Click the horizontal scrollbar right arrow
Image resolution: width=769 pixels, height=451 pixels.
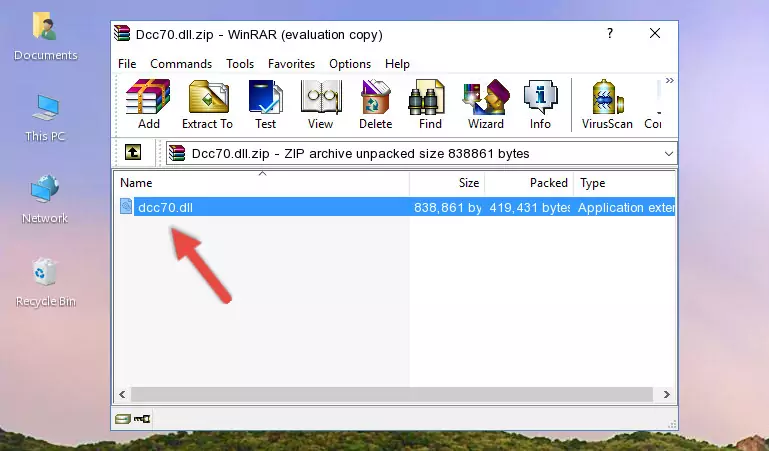coord(666,395)
